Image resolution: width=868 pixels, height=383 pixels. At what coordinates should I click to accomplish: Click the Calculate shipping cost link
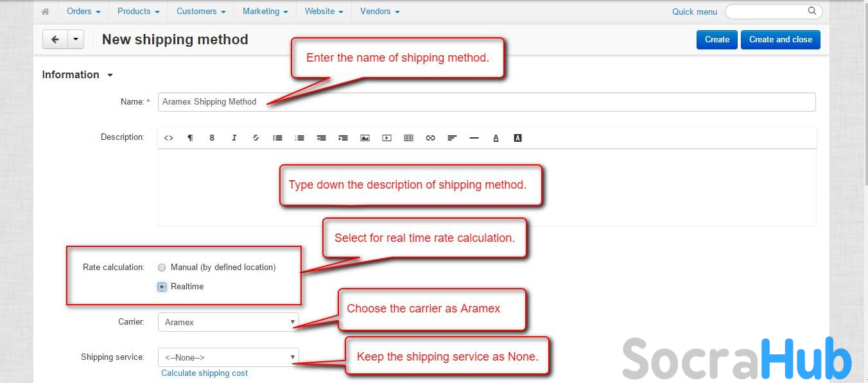[x=204, y=373]
